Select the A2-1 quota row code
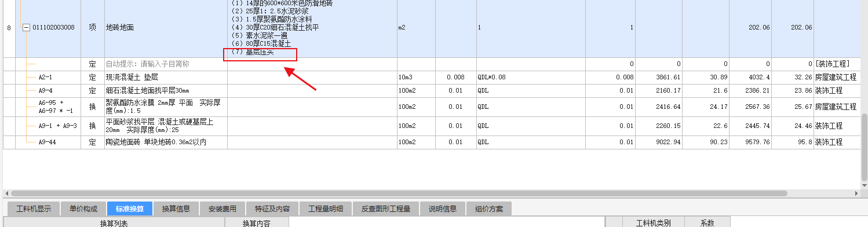The image size is (868, 227). click(45, 77)
